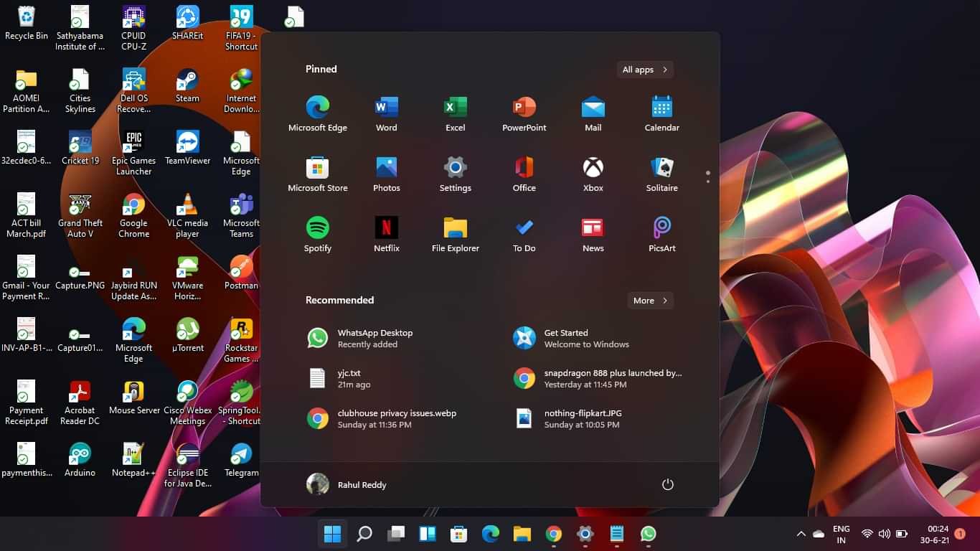Select ACT bill March.pdf on desktop

(27, 215)
